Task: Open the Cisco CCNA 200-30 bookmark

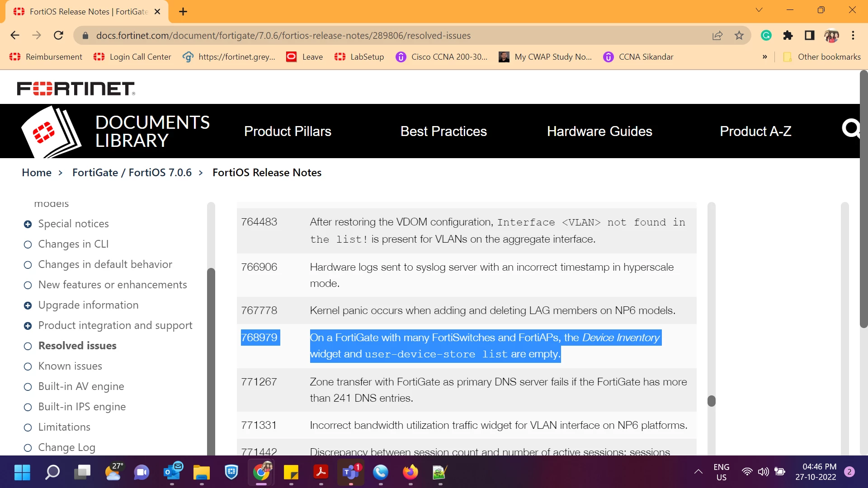Action: click(442, 57)
